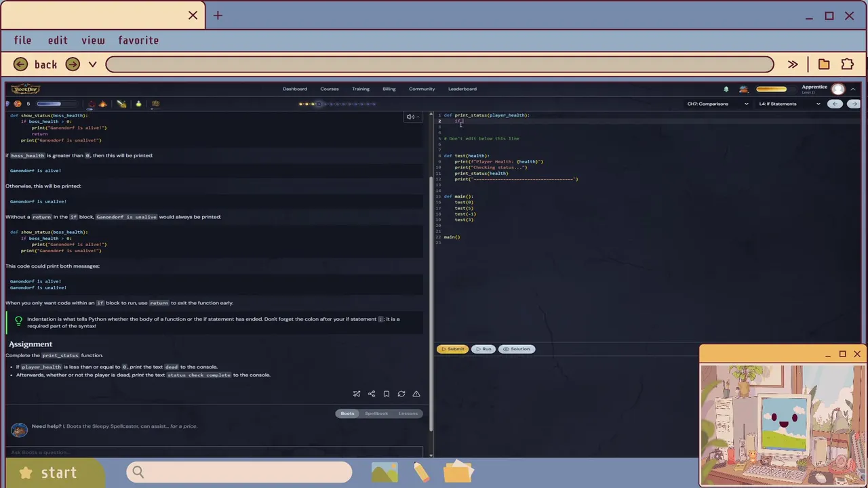View the Solution
The width and height of the screenshot is (868, 488).
(x=517, y=349)
